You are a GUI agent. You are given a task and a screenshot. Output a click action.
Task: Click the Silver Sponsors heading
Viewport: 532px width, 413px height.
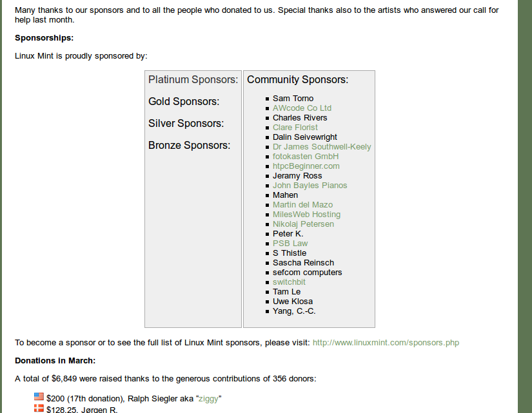coord(186,124)
